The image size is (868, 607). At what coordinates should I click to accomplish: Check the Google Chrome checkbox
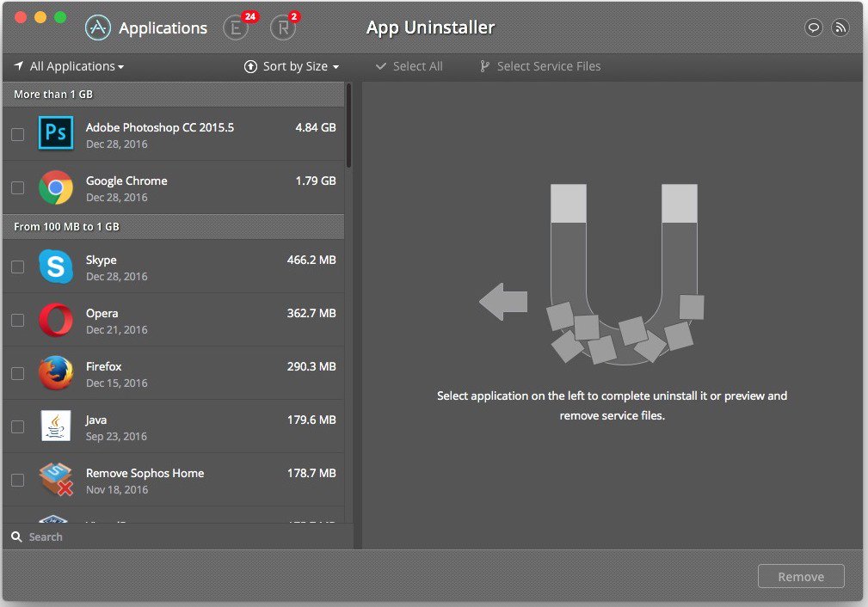(17, 187)
